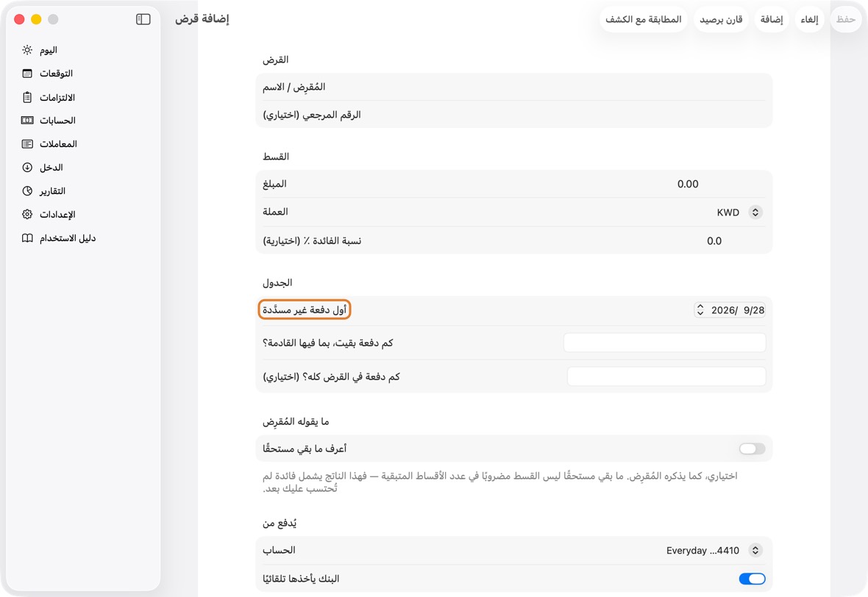Click the banknote icon beside الحسابات
This screenshot has width=868, height=597.
pyautogui.click(x=27, y=120)
